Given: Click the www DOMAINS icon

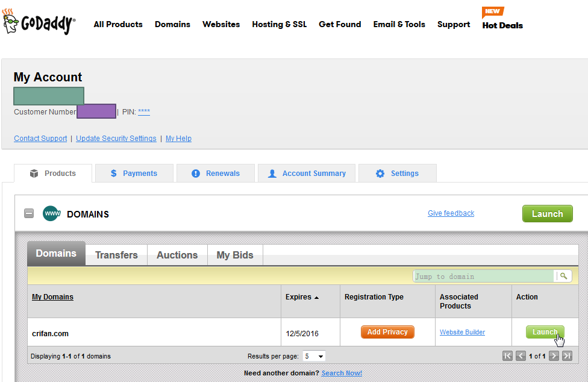Looking at the screenshot, I should (x=52, y=214).
